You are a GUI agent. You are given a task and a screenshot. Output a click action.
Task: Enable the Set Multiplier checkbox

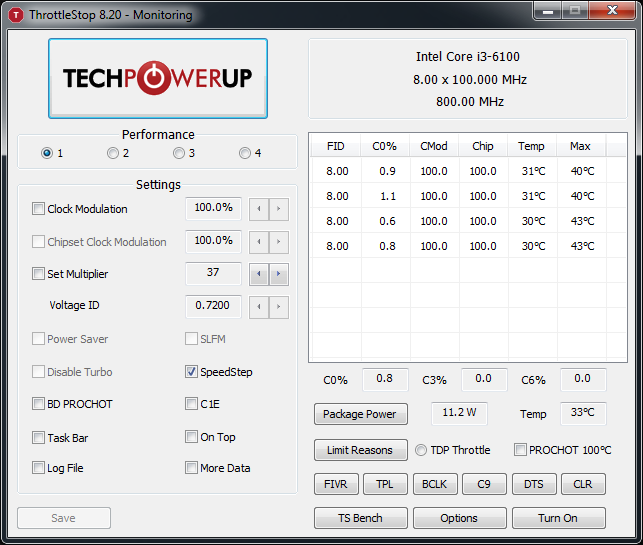(x=38, y=274)
